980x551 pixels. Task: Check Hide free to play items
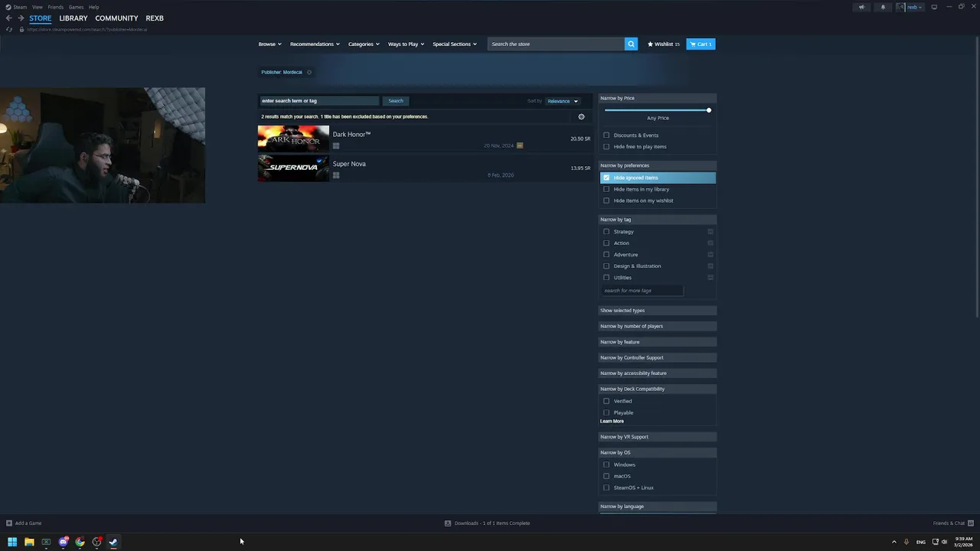click(x=606, y=147)
